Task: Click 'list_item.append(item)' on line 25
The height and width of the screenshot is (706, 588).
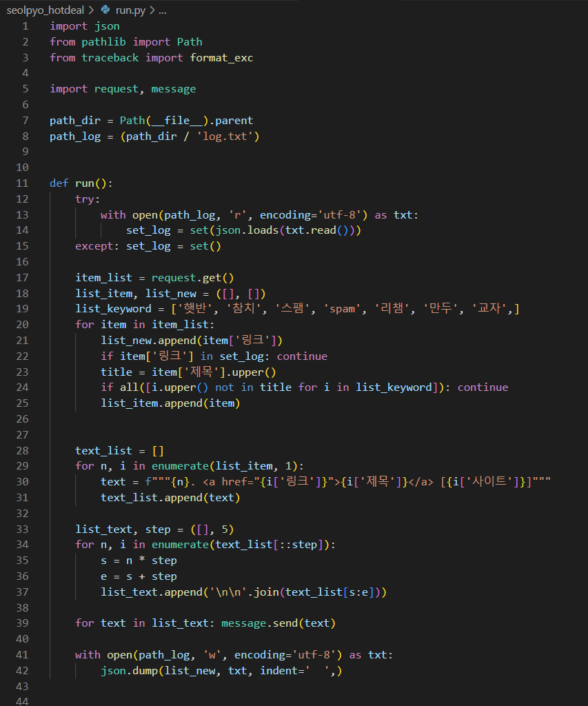Action: click(x=171, y=403)
